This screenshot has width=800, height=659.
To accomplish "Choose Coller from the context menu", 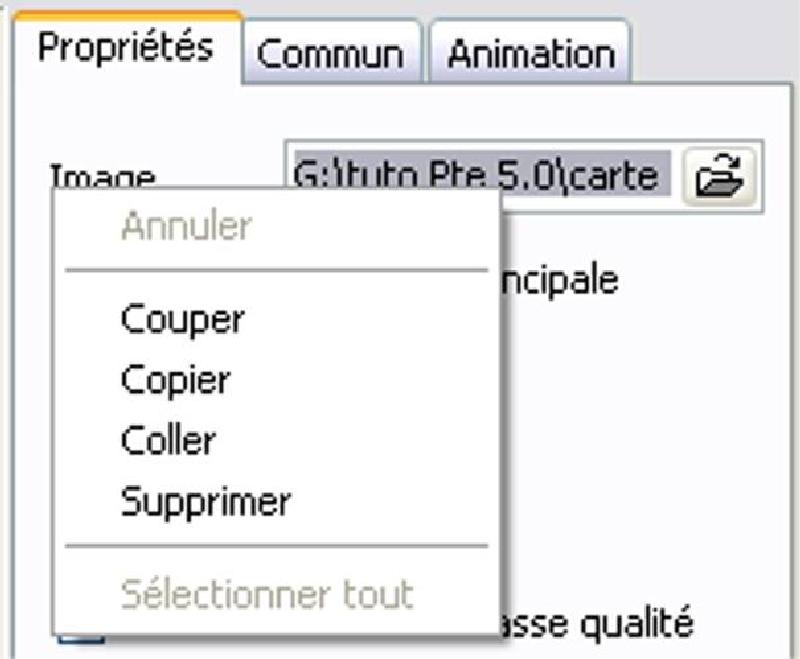I will point(168,441).
